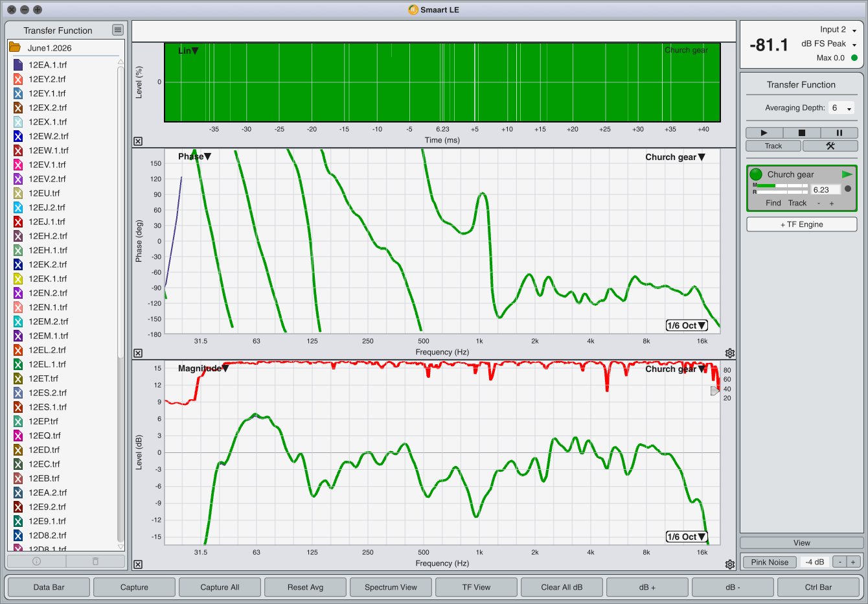Image resolution: width=868 pixels, height=604 pixels.
Task: Click the Capture All button
Action: point(220,587)
